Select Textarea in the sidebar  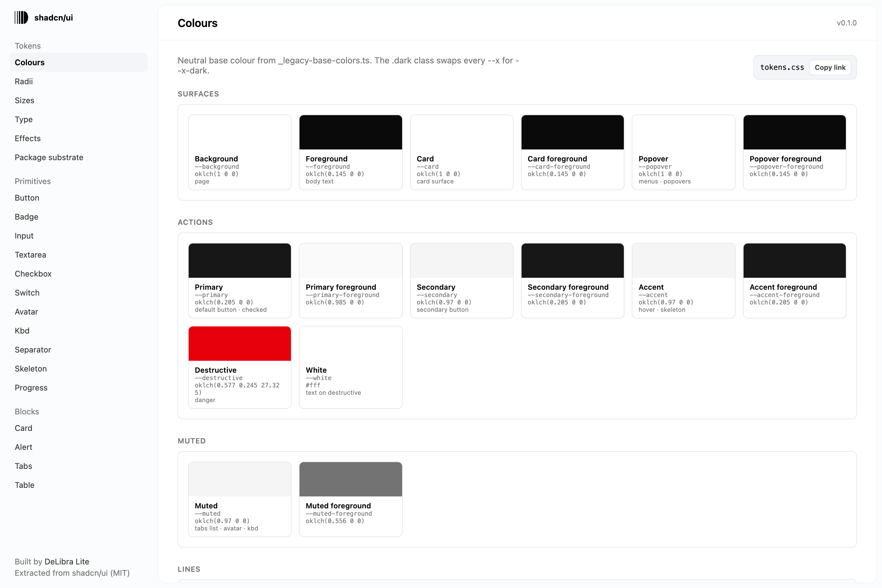click(78, 254)
